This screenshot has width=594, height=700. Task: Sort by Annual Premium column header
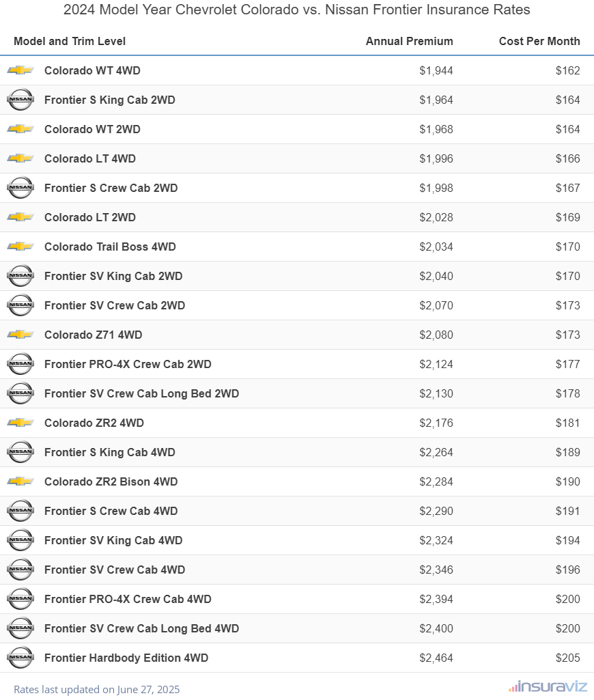click(x=409, y=41)
